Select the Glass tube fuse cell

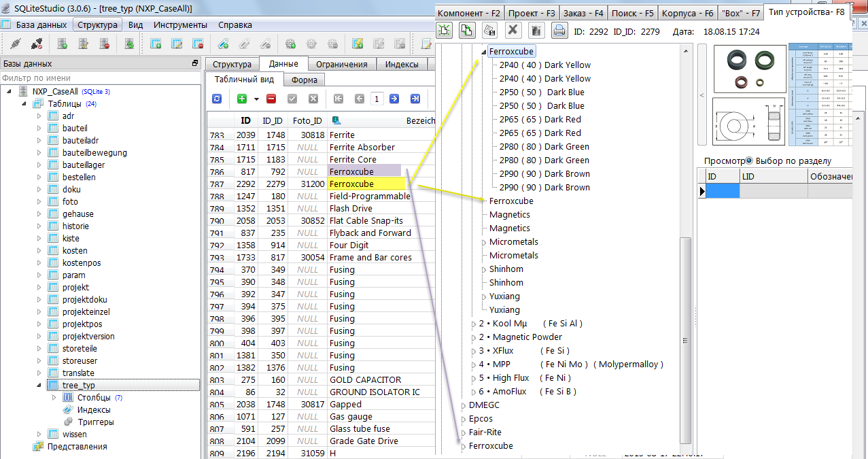(x=381, y=428)
